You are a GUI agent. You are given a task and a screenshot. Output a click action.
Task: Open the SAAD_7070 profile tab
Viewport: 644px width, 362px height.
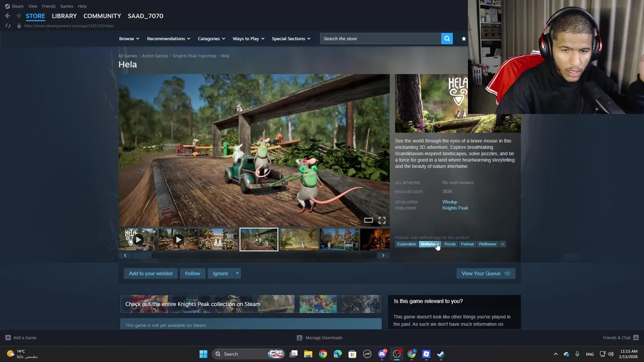(x=145, y=16)
